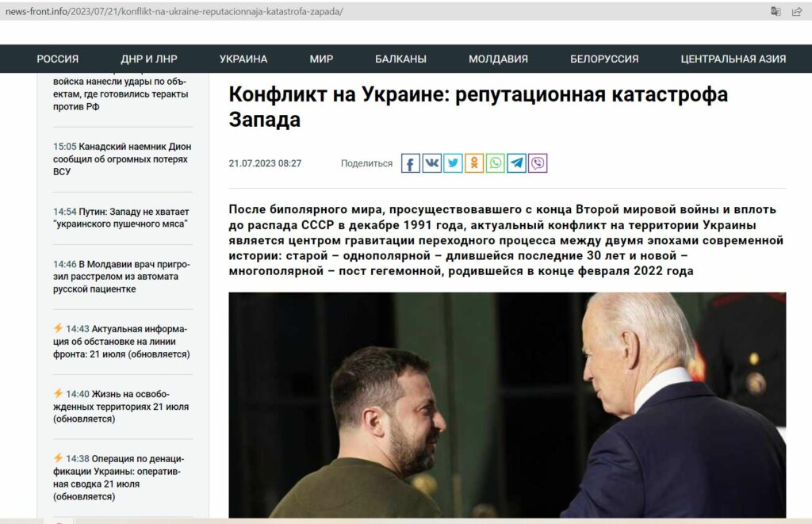The height and width of the screenshot is (524, 812).
Task: Share via the VK icon
Action: pos(432,163)
